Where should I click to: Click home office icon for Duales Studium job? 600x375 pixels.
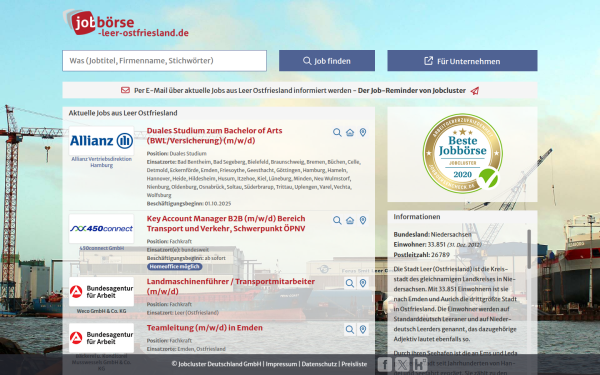(350, 132)
